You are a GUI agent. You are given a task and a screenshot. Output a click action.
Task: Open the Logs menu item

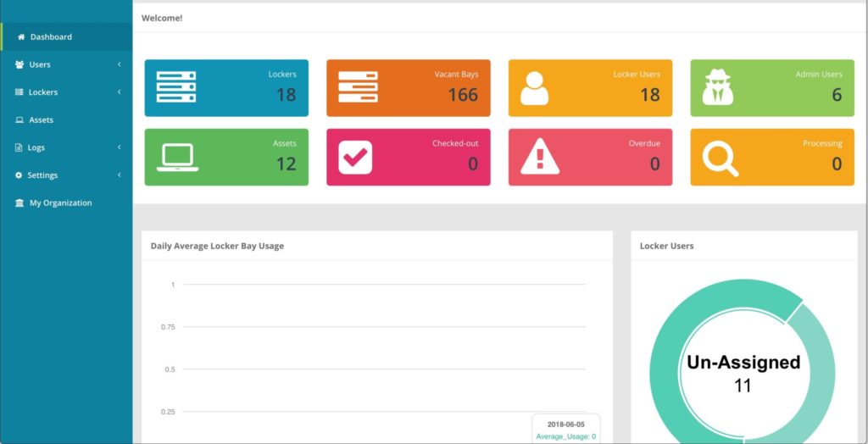pos(66,147)
